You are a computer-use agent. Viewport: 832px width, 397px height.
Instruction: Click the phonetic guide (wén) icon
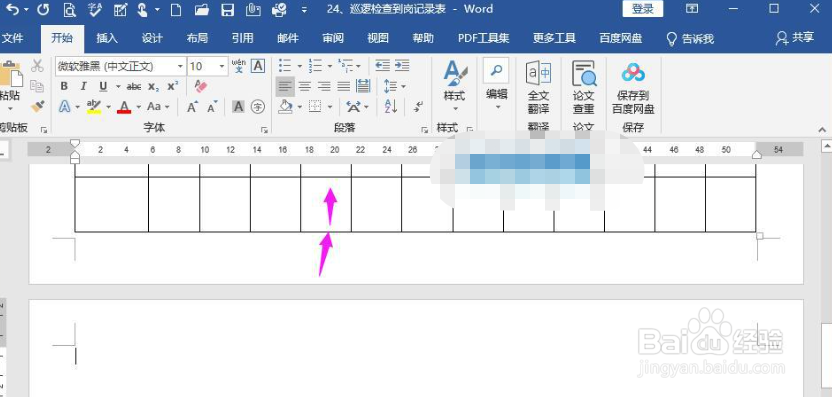239,66
